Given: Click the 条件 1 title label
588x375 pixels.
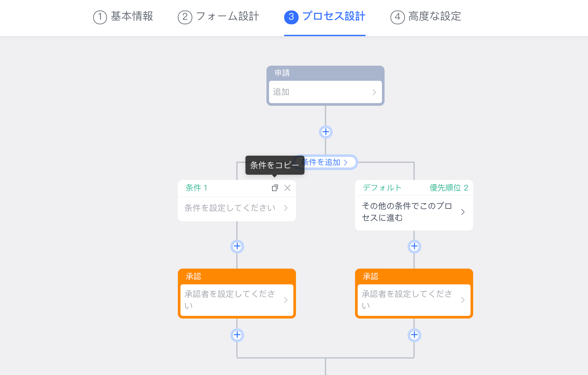Looking at the screenshot, I should 196,188.
